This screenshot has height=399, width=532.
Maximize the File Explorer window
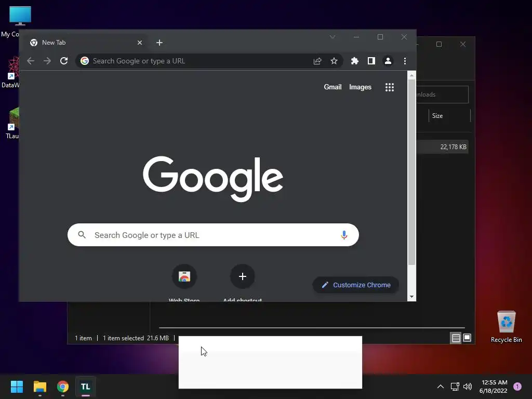tap(439, 44)
